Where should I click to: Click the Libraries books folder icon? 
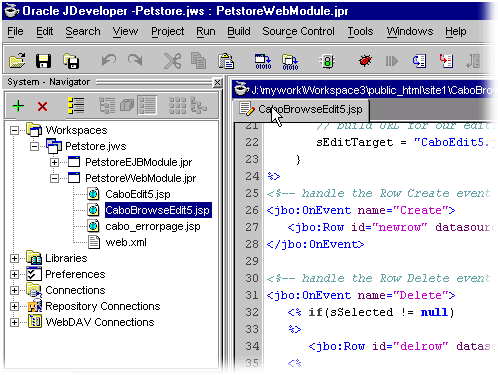point(34,258)
